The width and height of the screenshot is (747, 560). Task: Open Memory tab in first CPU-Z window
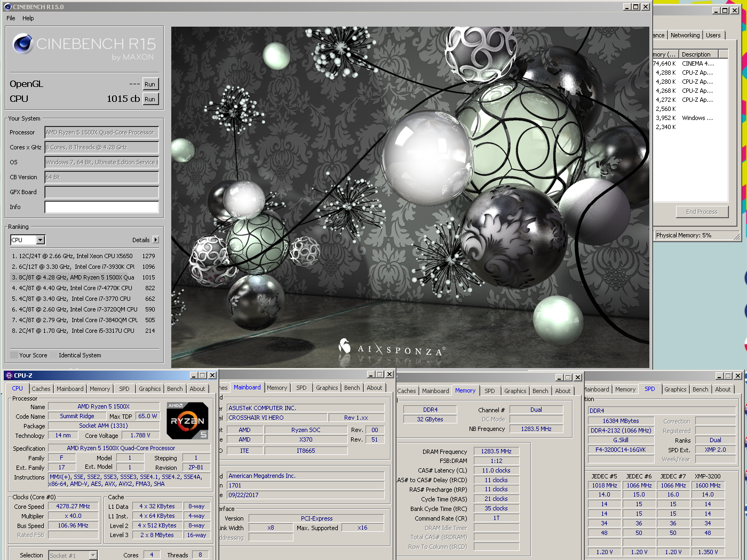pyautogui.click(x=100, y=389)
